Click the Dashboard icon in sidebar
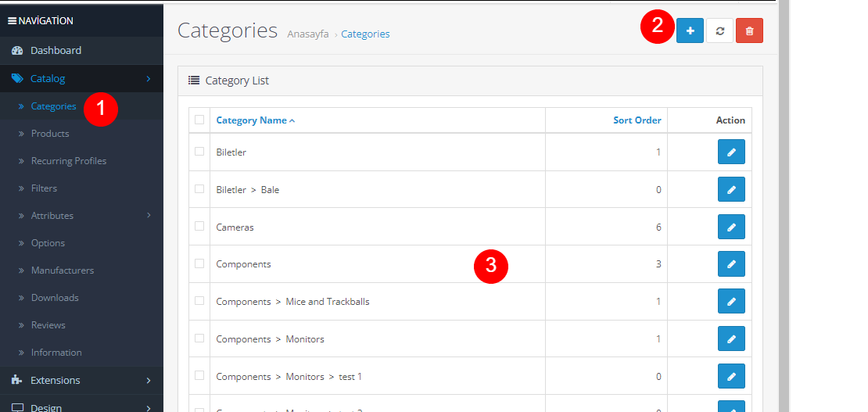The width and height of the screenshot is (868, 412). coord(17,51)
